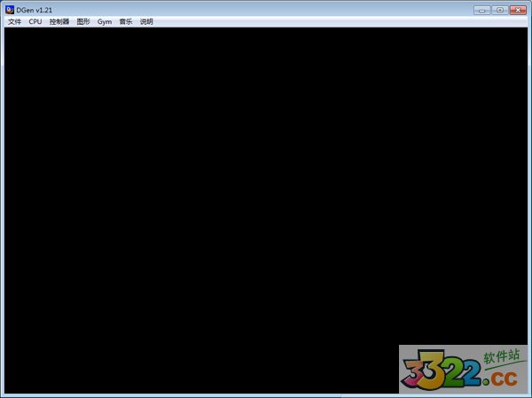532x398 pixels.
Task: Open the Gym menu
Action: [105, 21]
